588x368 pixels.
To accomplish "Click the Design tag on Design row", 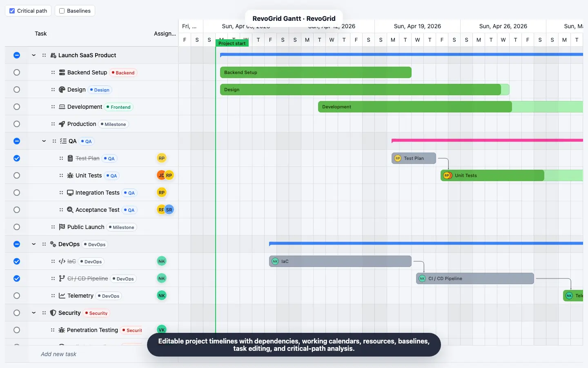I will click(100, 90).
